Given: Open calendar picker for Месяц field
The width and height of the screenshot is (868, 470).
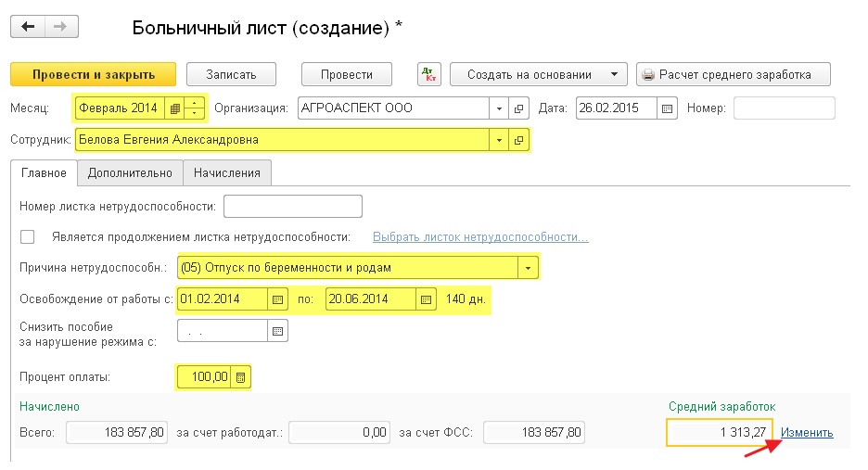Looking at the screenshot, I should point(175,108).
